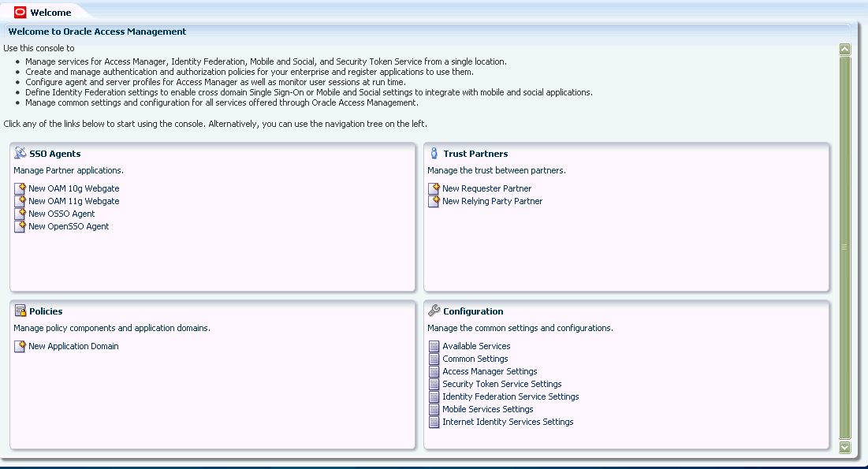Create a New OSSO Agent
Viewport: 868px width, 469px height.
click(x=61, y=214)
